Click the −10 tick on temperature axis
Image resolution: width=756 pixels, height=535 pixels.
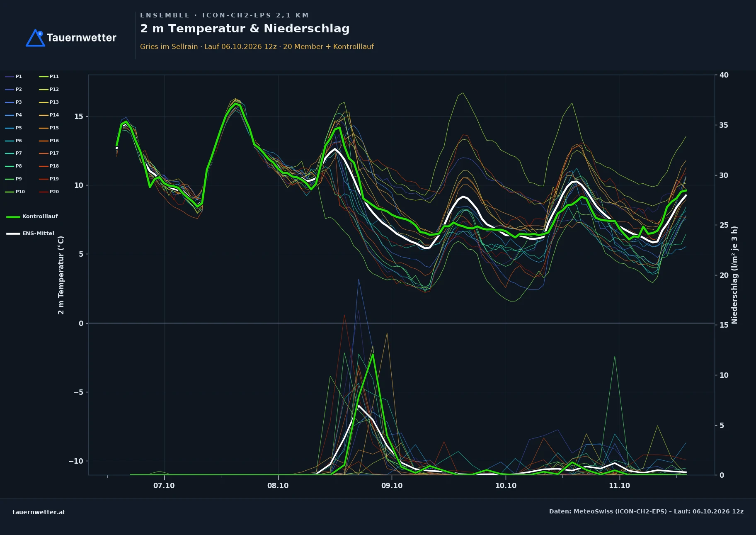[x=76, y=461]
